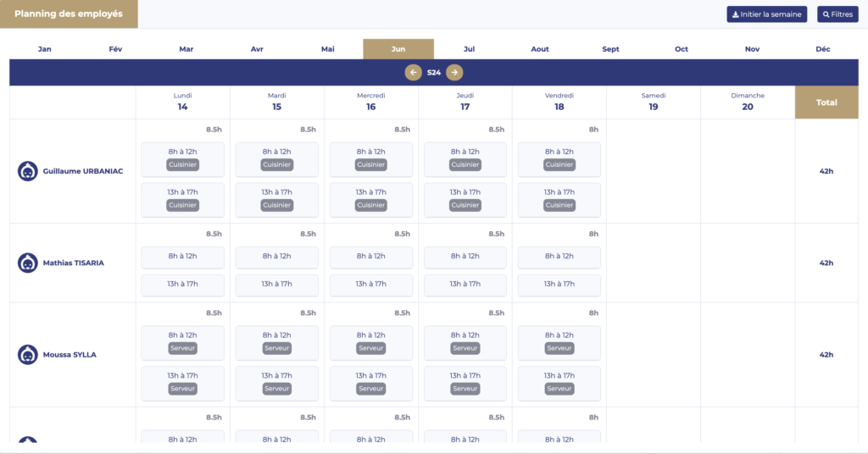Click the Total column header
This screenshot has width=868, height=454.
coord(826,102)
